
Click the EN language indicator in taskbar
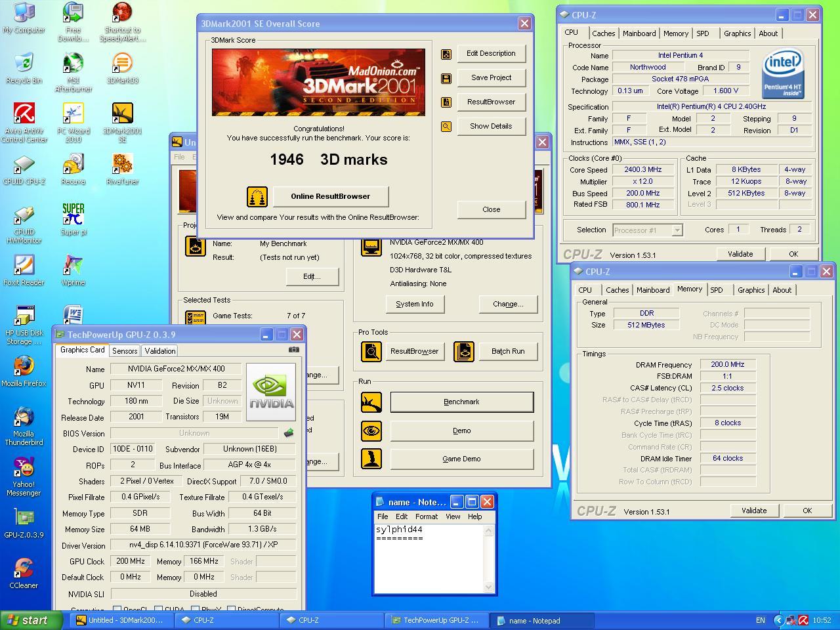click(x=761, y=621)
